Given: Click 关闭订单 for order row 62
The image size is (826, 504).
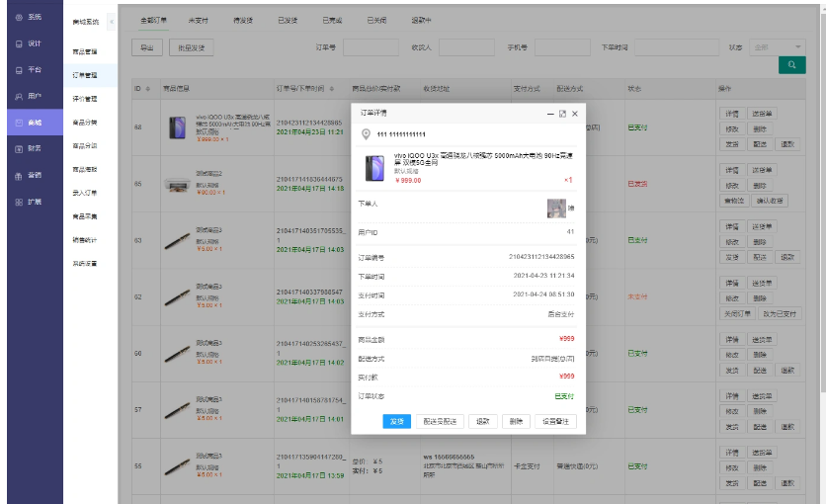Looking at the screenshot, I should coord(737,314).
